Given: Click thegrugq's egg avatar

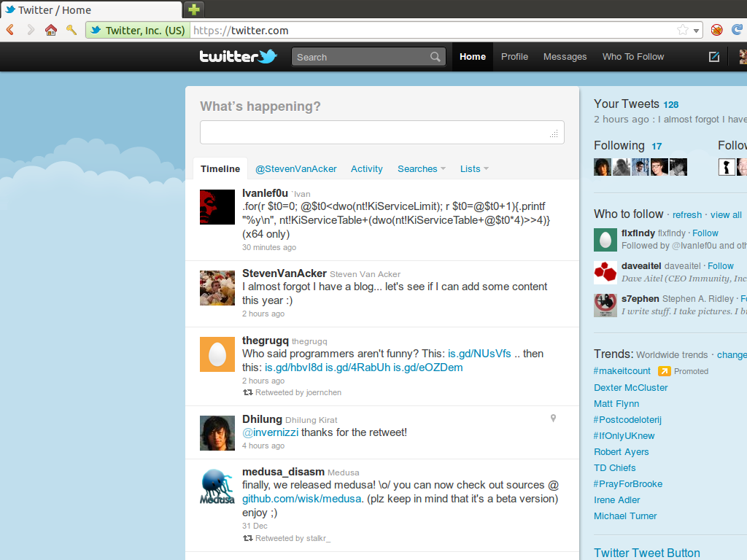Looking at the screenshot, I should pos(217,354).
